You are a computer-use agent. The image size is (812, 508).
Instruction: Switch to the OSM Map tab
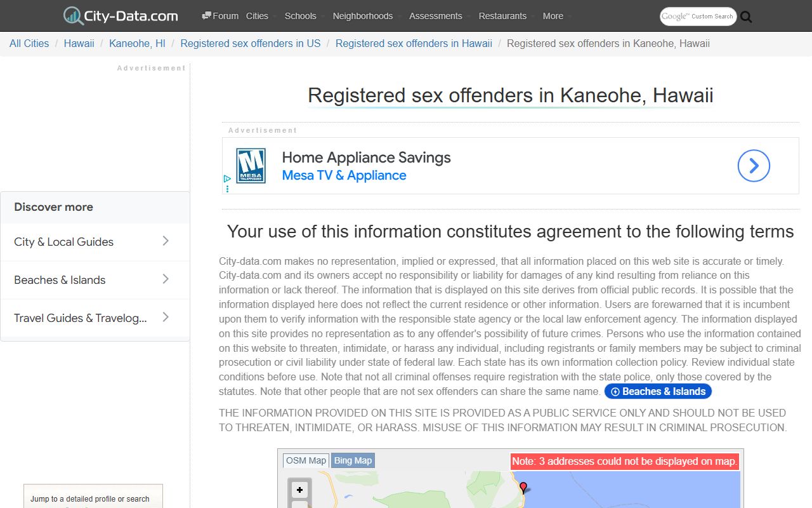306,460
